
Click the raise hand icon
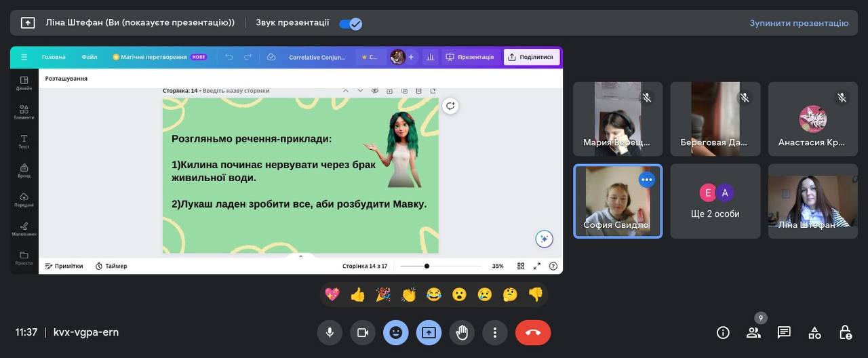point(462,332)
